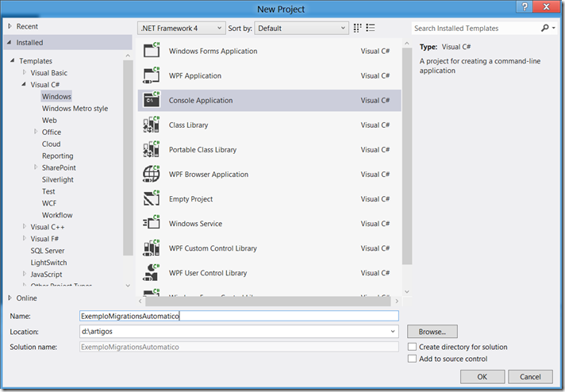Screen dimensions: 565x392
Task: Click the project Name input field
Action: (239, 316)
